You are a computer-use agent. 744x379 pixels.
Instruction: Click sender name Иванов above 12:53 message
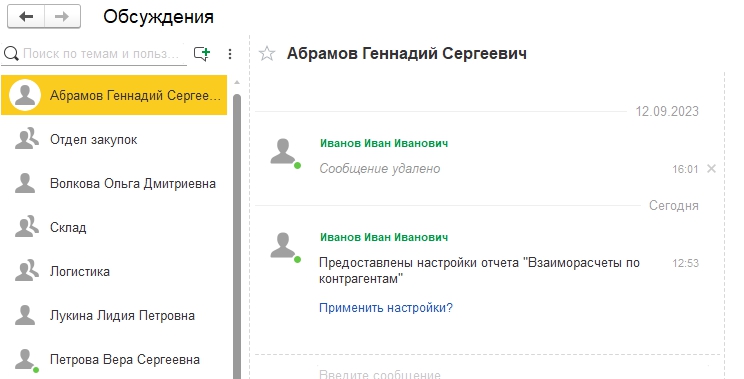384,237
